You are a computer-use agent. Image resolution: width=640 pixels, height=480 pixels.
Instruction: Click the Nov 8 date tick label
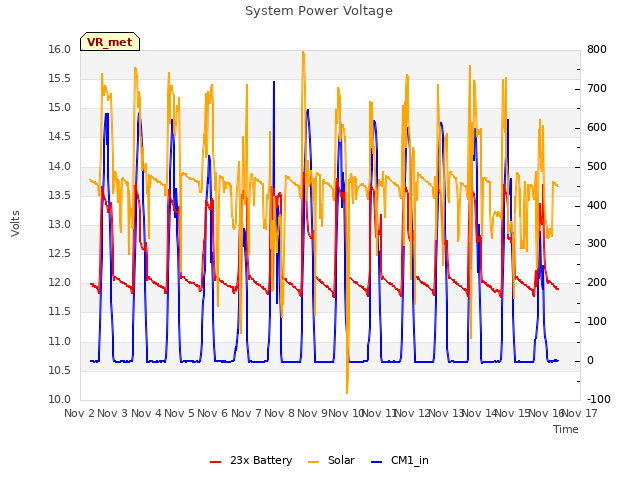[280, 413]
